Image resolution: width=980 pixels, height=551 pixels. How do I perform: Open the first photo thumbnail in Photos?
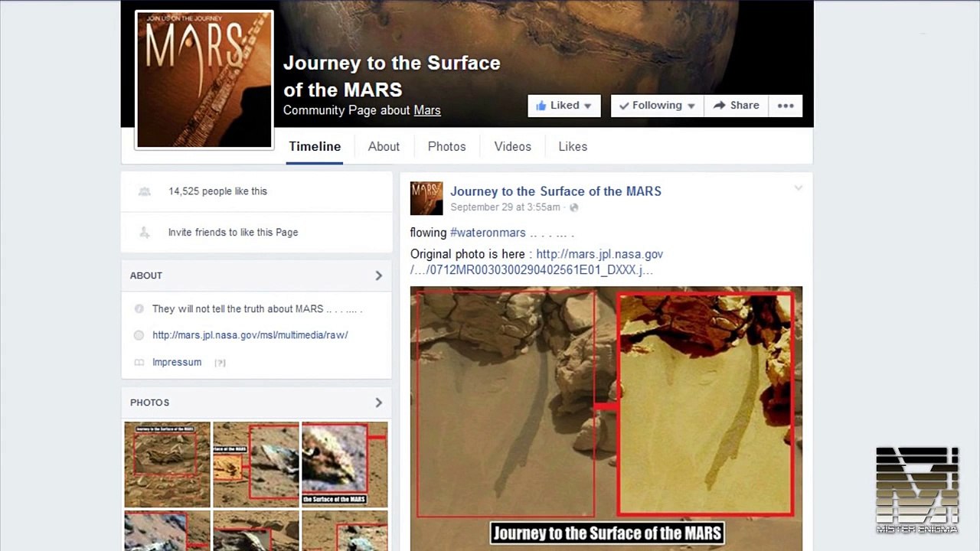click(x=167, y=464)
